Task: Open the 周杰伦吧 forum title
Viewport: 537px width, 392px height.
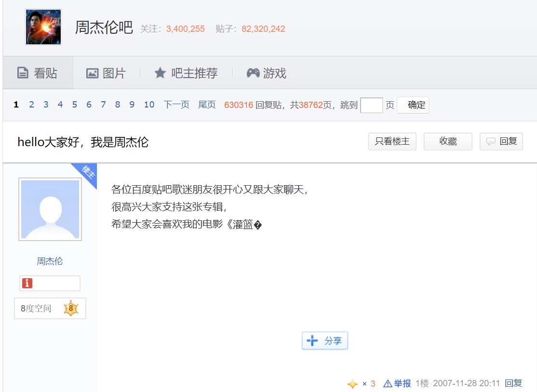Action: pyautogui.click(x=104, y=27)
